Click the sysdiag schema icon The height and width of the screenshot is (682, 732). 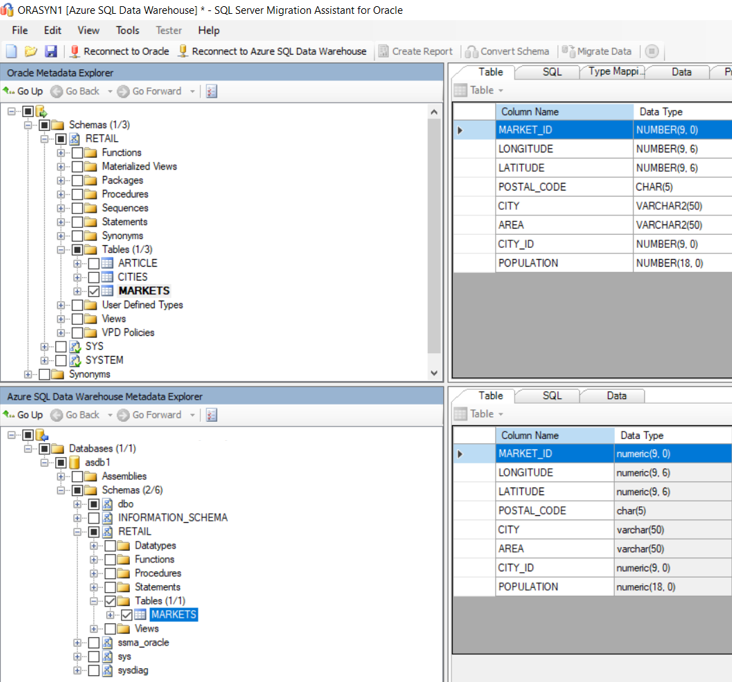tap(107, 670)
